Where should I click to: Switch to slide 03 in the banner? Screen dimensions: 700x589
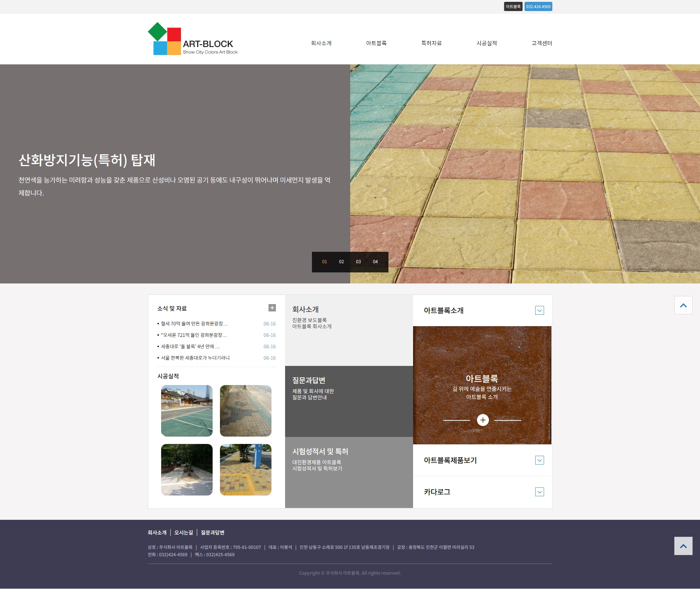coord(358,262)
